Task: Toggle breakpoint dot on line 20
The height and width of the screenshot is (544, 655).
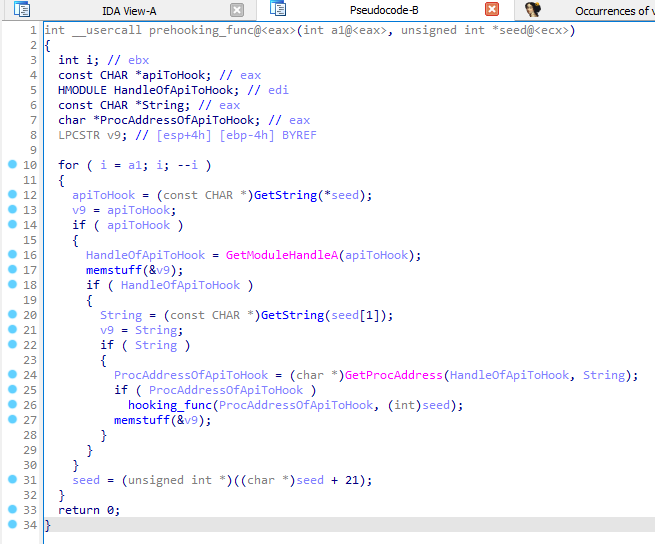Action: point(13,314)
